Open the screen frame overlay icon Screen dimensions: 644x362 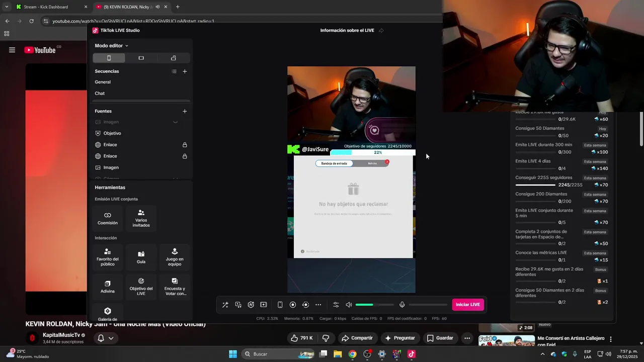tap(263, 305)
